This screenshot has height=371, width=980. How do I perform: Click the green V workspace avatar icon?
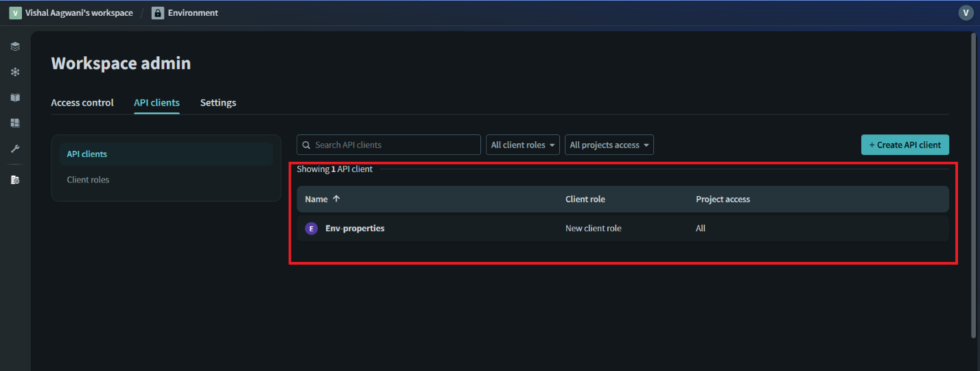15,13
